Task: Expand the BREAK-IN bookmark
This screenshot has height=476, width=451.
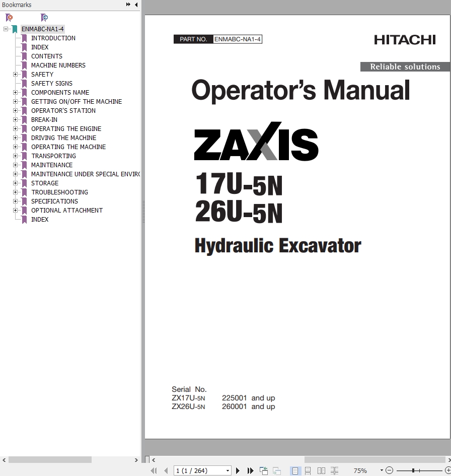Action: (15, 119)
